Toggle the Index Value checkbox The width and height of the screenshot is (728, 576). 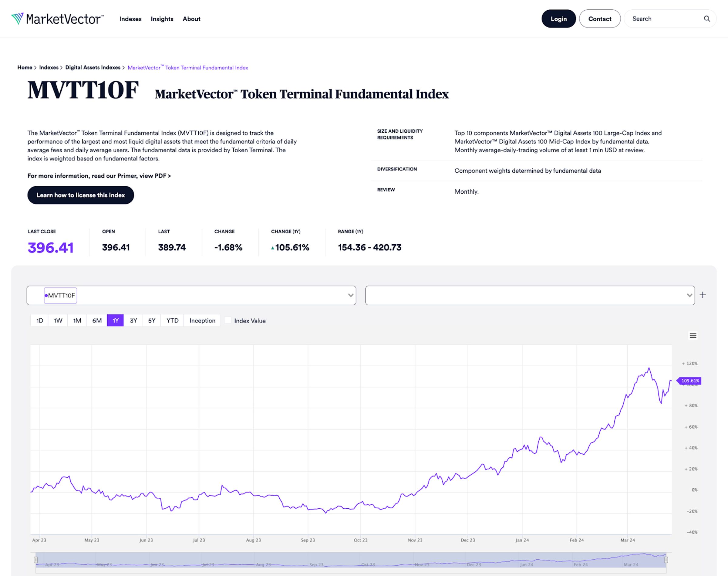pos(228,320)
